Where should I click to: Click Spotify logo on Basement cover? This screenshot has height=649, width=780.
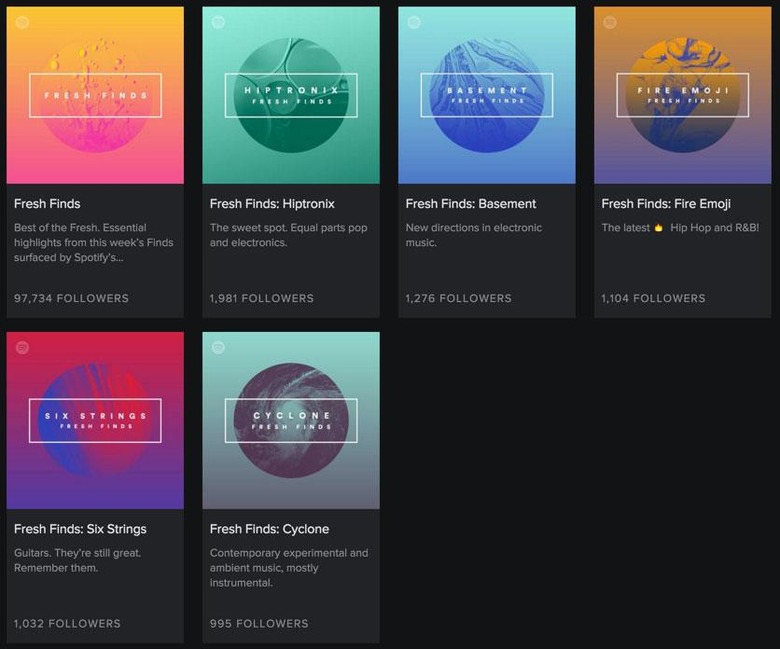click(x=414, y=22)
